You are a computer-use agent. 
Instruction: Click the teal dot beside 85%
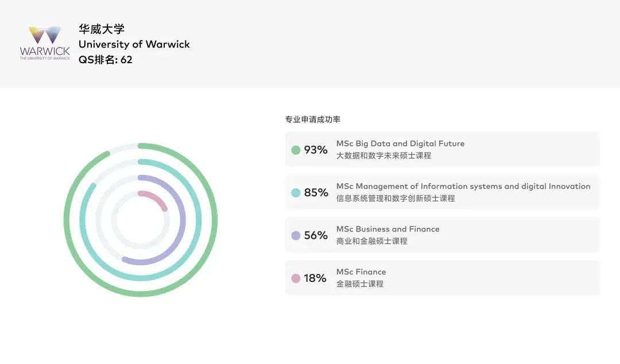(x=296, y=193)
